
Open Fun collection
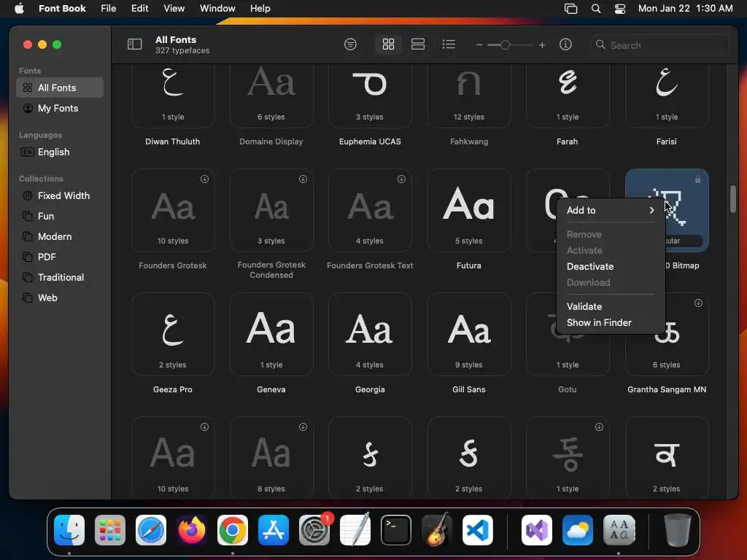(60, 216)
